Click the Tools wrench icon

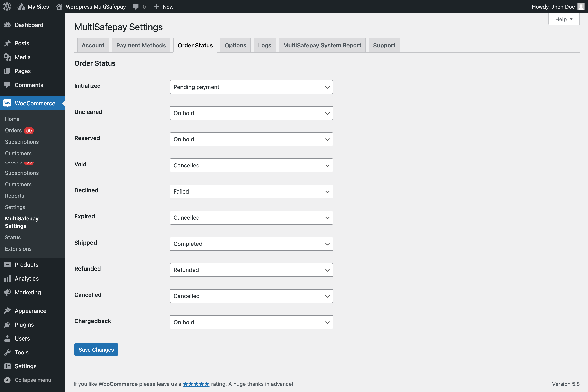[x=8, y=352]
